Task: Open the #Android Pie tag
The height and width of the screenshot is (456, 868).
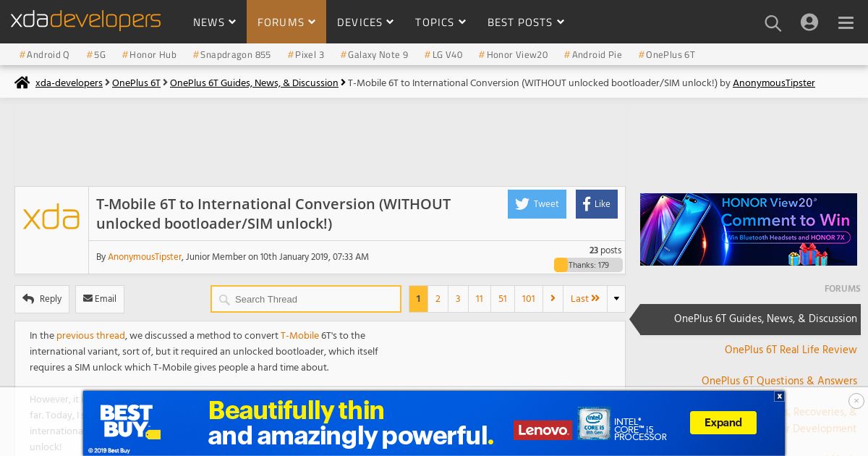Action: [x=592, y=54]
